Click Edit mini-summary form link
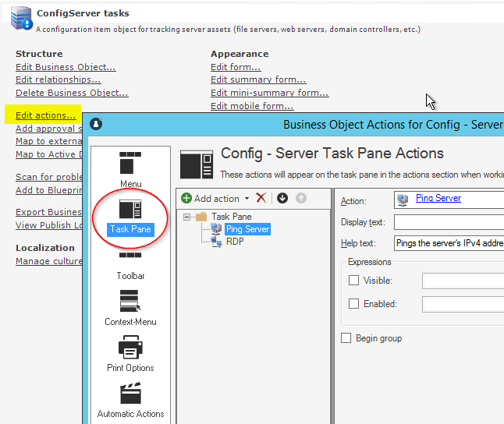 [270, 93]
